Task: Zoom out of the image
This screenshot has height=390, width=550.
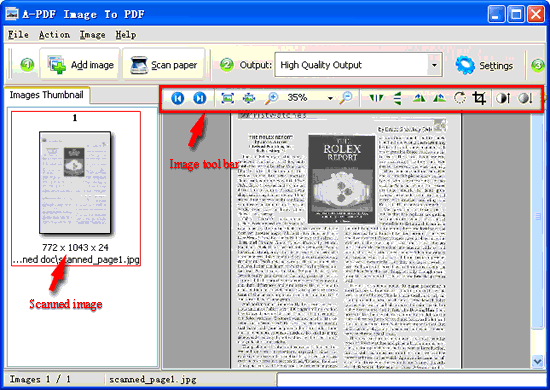Action: pyautogui.click(x=346, y=98)
